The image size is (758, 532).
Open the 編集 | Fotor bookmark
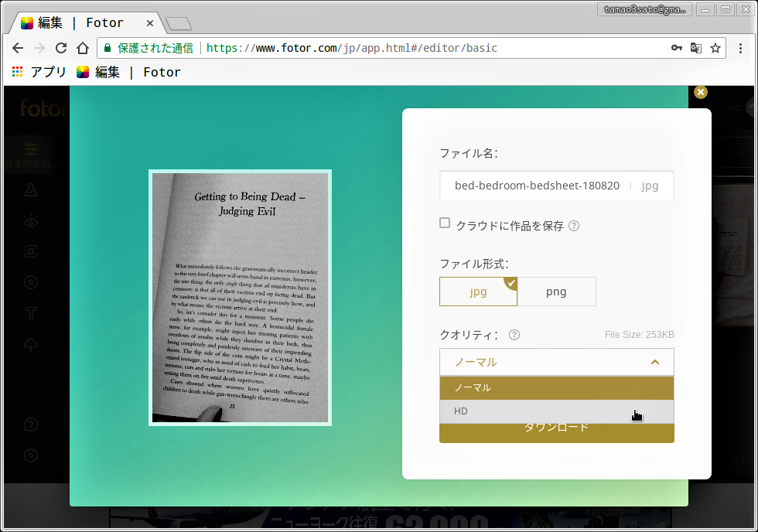pyautogui.click(x=128, y=72)
